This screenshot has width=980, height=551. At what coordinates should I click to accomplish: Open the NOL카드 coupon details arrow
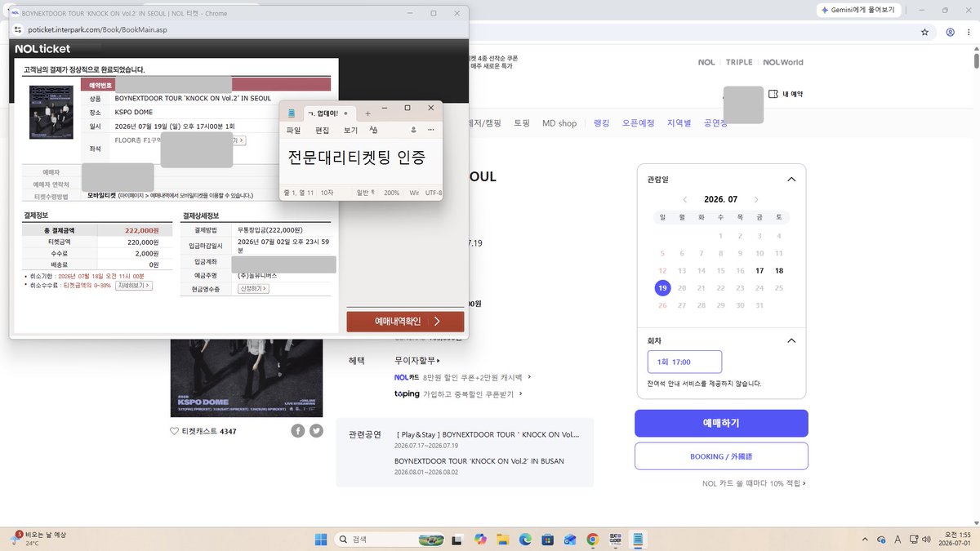[x=529, y=377]
